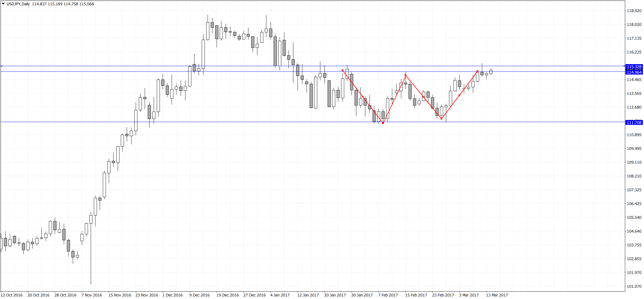Click the 4 Jan 2017 date label

(280, 295)
